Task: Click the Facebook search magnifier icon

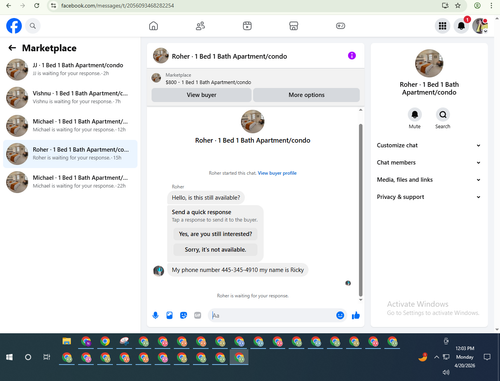Action: 33,26
